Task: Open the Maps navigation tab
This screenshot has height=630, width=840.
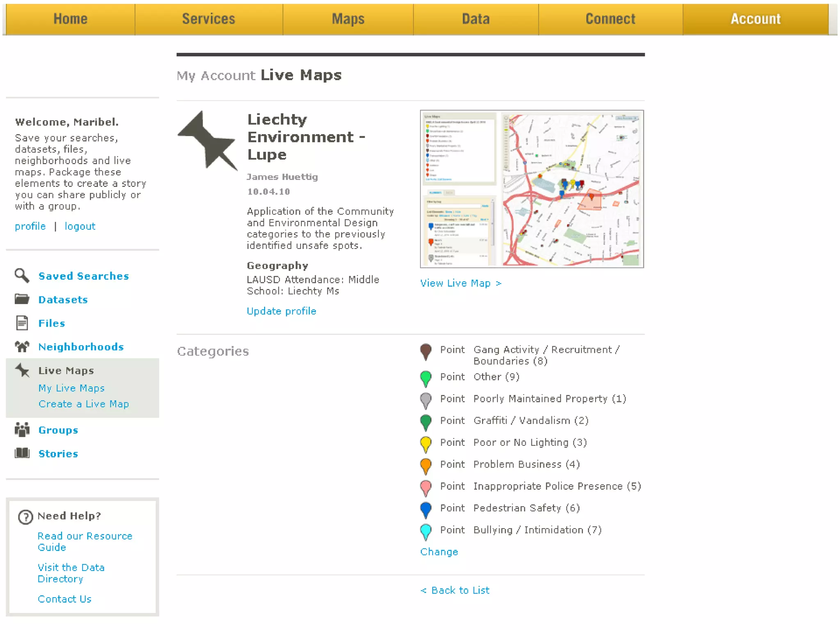Action: (348, 19)
